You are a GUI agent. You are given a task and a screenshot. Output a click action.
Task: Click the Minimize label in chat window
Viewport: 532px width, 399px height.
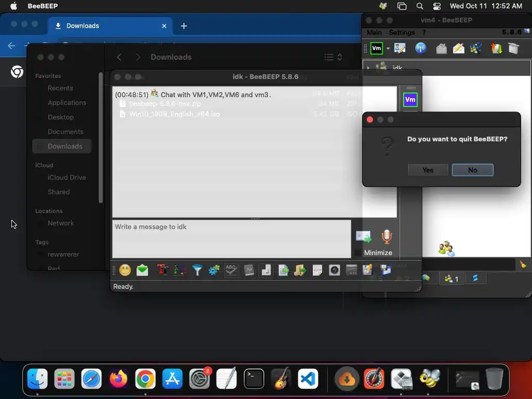point(378,253)
